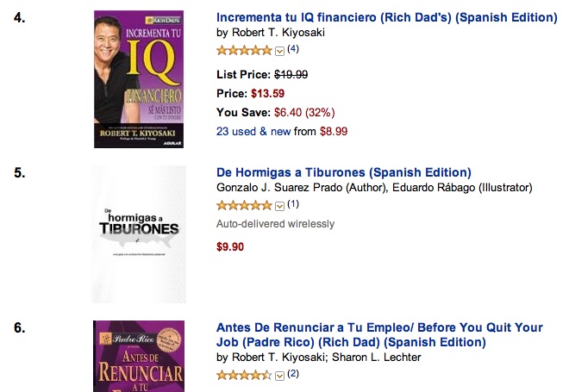Click the $9.90 price for De Hormigas
Screen dimensions: 569x392
click(230, 246)
